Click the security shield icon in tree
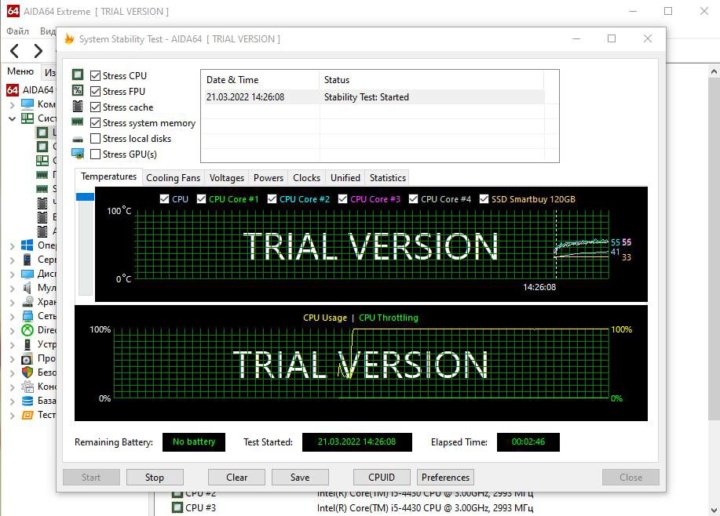The image size is (720, 516). coord(28,373)
